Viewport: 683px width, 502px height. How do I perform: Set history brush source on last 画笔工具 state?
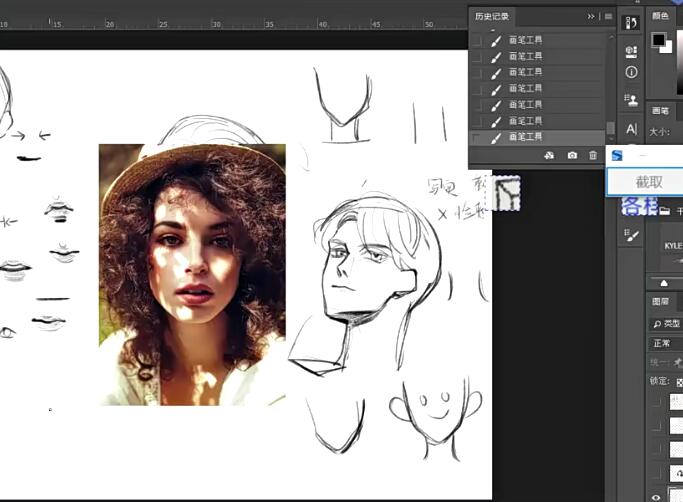click(x=476, y=136)
